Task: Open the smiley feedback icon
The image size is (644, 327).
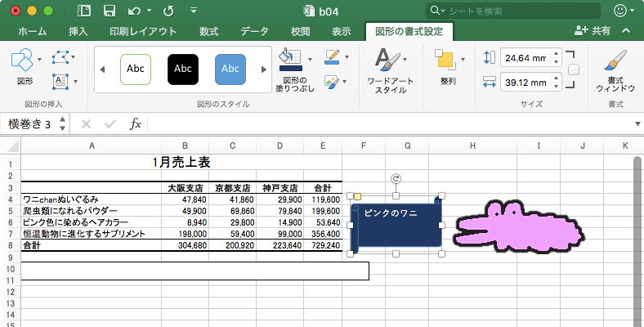Action: 619,11
